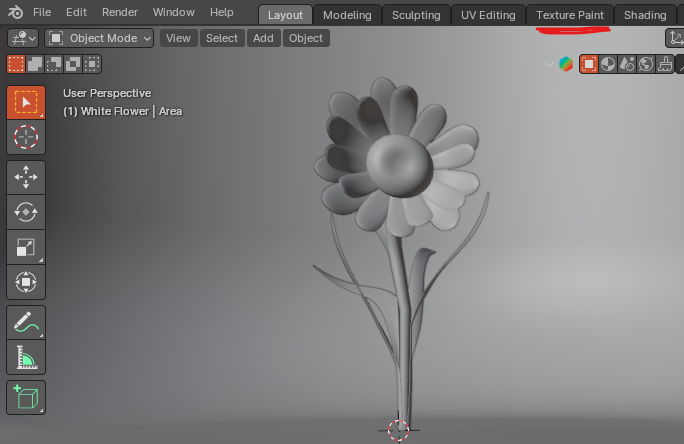Activate the Move tool

[26, 177]
